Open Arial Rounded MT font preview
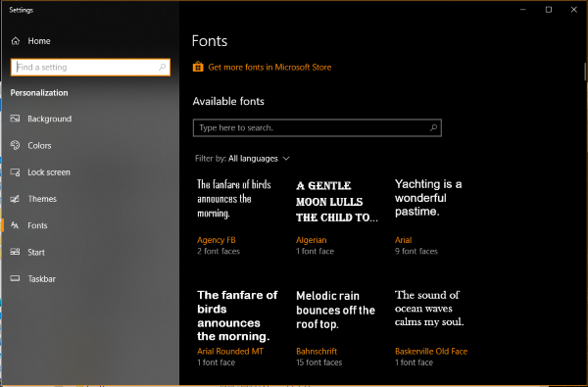588x387 pixels. (x=237, y=315)
